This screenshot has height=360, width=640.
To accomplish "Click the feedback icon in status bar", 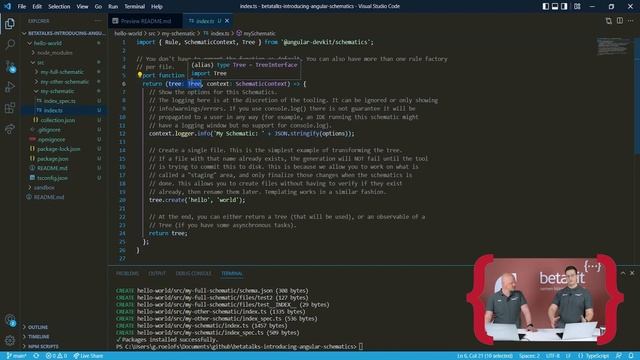I will pyautogui.click(x=619, y=356).
